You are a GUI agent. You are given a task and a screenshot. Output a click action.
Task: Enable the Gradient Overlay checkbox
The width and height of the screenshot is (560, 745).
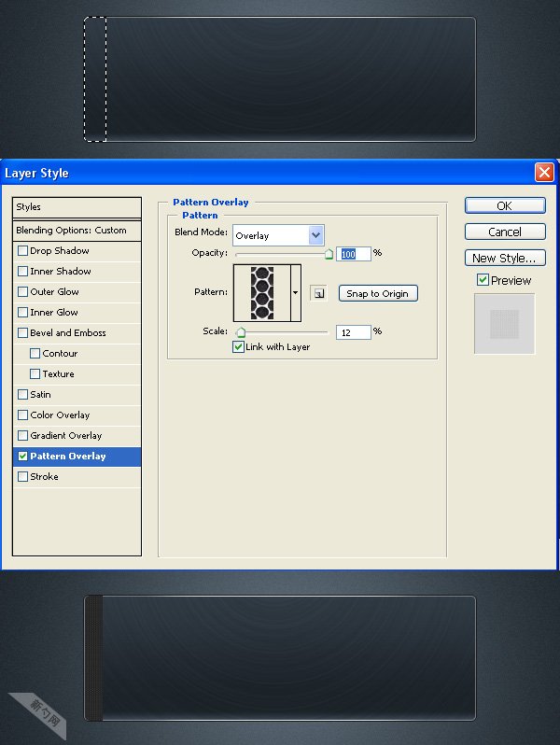22,435
